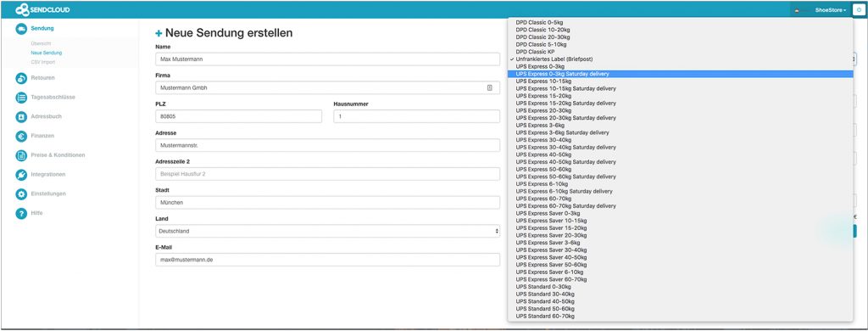Open the Land Deutschland dropdown
The height and width of the screenshot is (331, 868).
click(327, 231)
